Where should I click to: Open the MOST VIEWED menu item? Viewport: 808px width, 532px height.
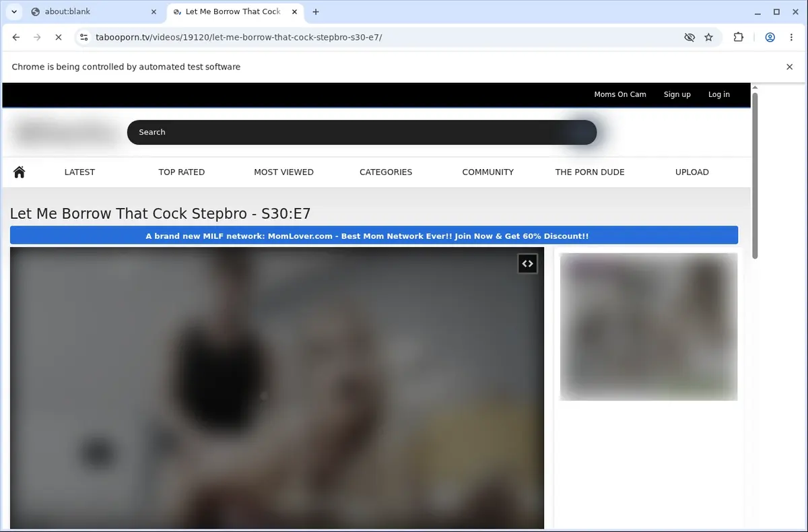[283, 172]
